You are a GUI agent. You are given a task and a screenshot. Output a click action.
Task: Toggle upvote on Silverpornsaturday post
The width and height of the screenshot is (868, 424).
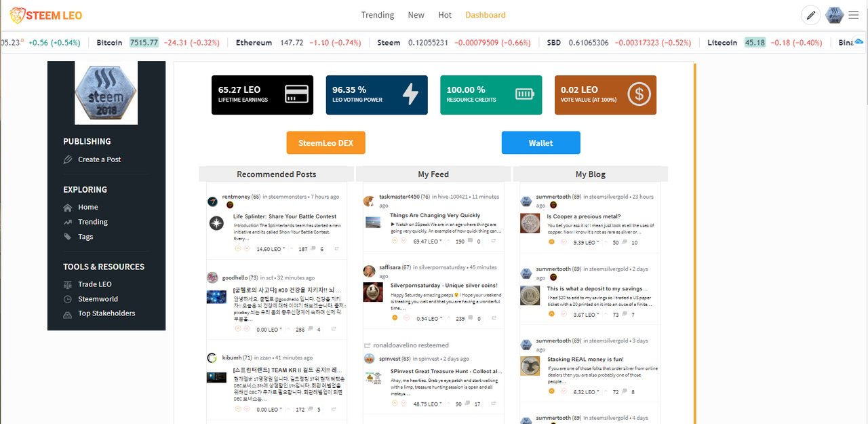395,318
